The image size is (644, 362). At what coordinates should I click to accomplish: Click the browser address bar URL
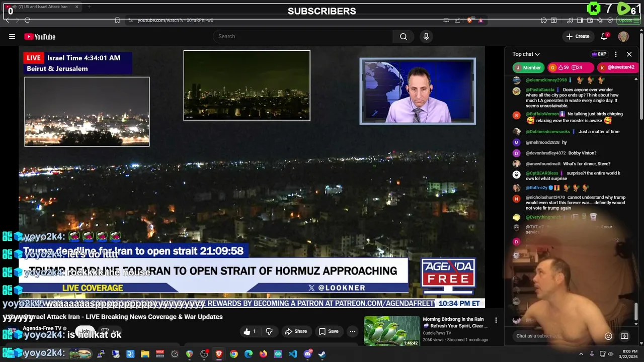tap(176, 20)
